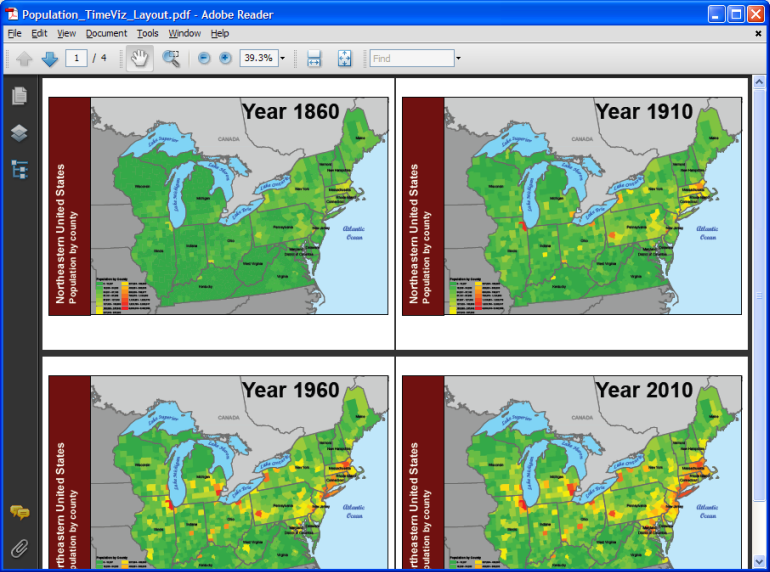Click the zoom in plus button
The width and height of the screenshot is (770, 572).
(x=225, y=58)
